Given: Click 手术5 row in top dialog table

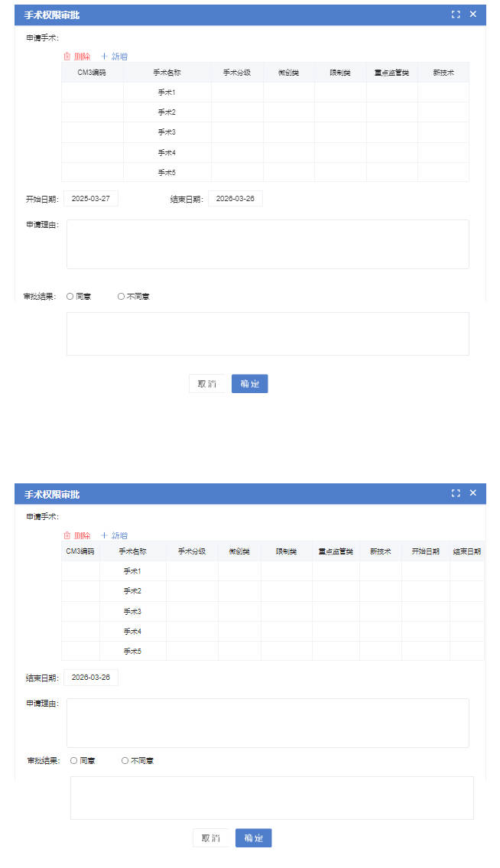Looking at the screenshot, I should click(x=265, y=172).
